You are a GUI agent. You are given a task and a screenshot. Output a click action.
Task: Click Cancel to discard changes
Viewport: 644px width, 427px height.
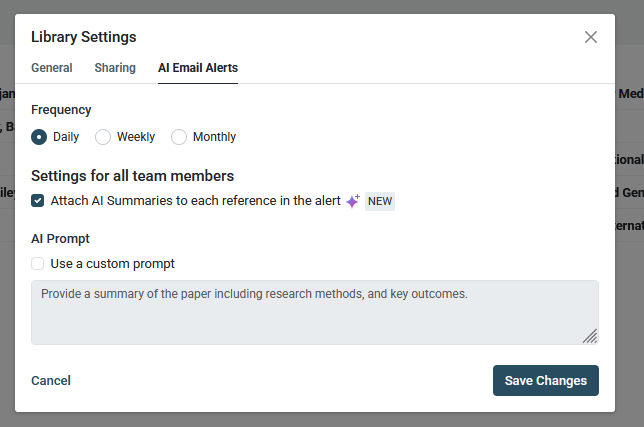(51, 381)
